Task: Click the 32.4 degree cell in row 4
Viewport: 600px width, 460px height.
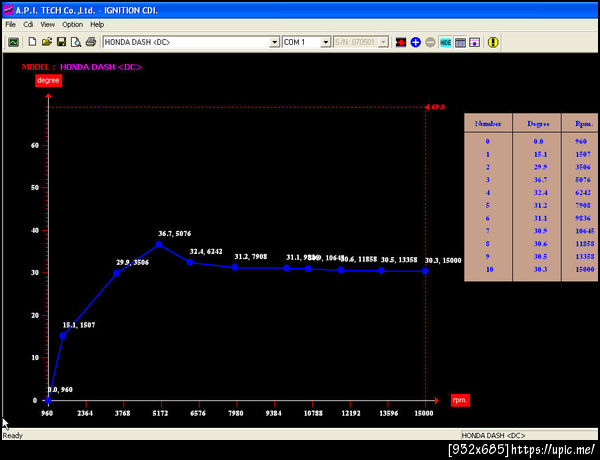Action: 540,192
